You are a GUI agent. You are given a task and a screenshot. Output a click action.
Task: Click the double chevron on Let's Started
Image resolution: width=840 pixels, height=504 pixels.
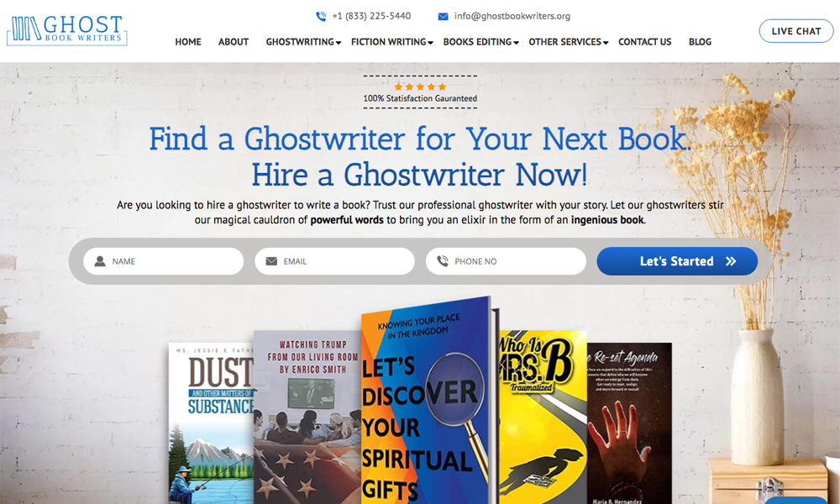(x=731, y=261)
